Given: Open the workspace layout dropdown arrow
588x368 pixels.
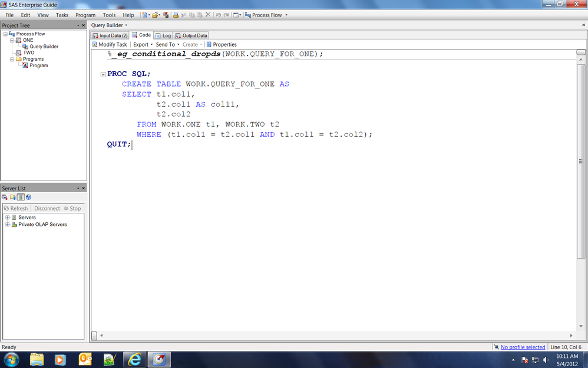Looking at the screenshot, I should 240,15.
